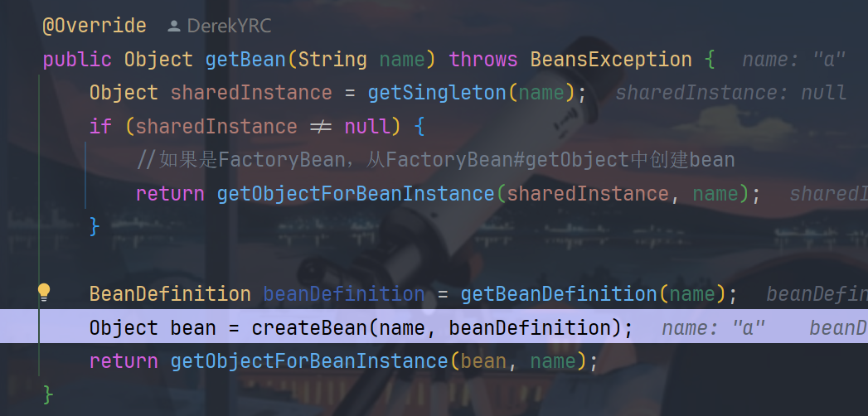Viewport: 868px width, 416px height.
Task: Click the closing brace of the if block
Action: point(95,227)
